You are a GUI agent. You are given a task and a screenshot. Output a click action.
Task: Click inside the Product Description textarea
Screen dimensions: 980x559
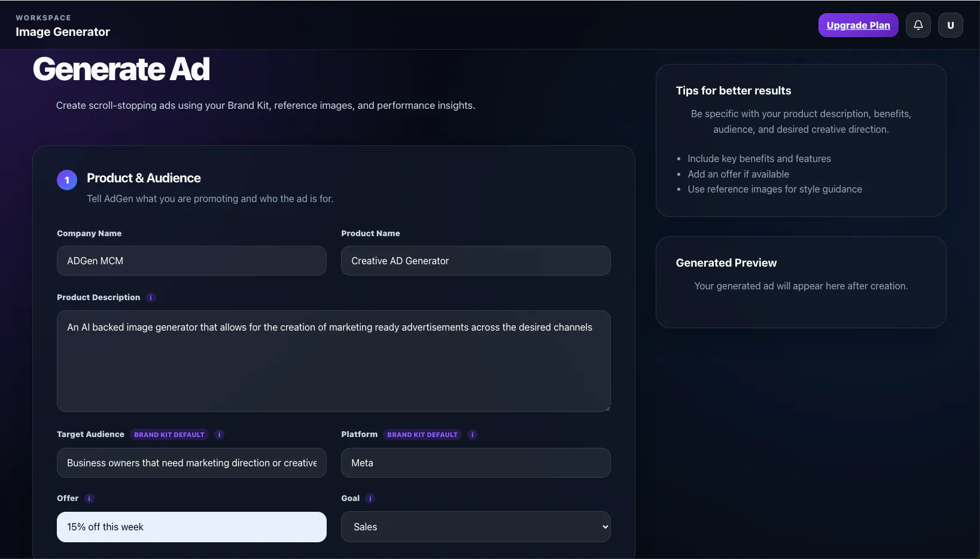(x=333, y=361)
